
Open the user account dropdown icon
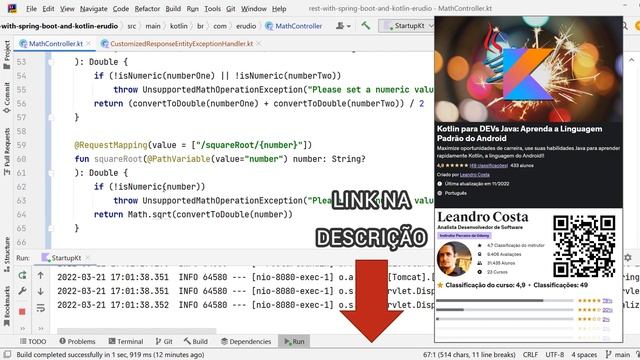pyautogui.click(x=343, y=26)
